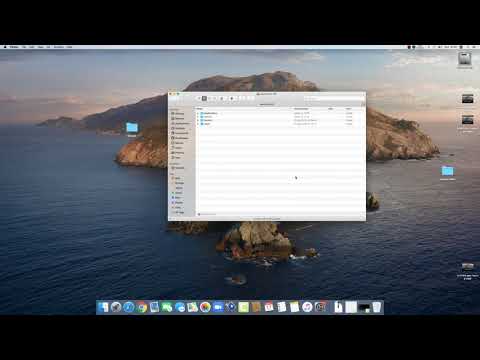480x360 pixels.
Task: Switch Finder to column view
Action: tap(209, 98)
